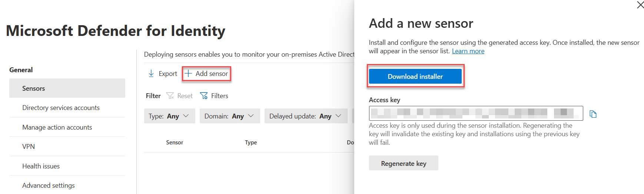Click the Reset filter icon

170,96
